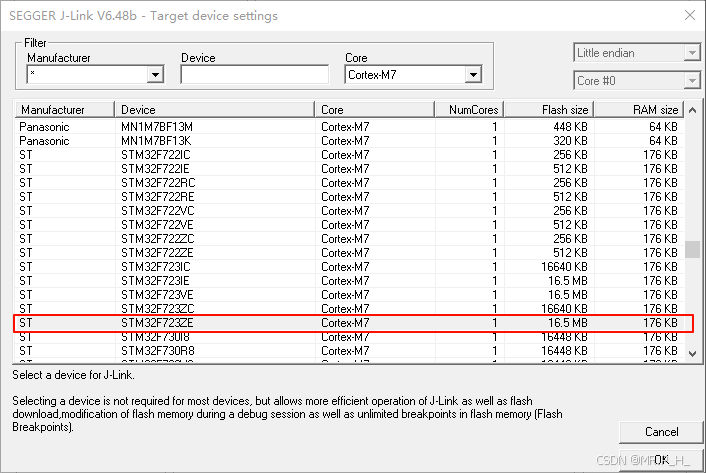Click the device list scrollbar thumb
The image size is (706, 473).
692,250
